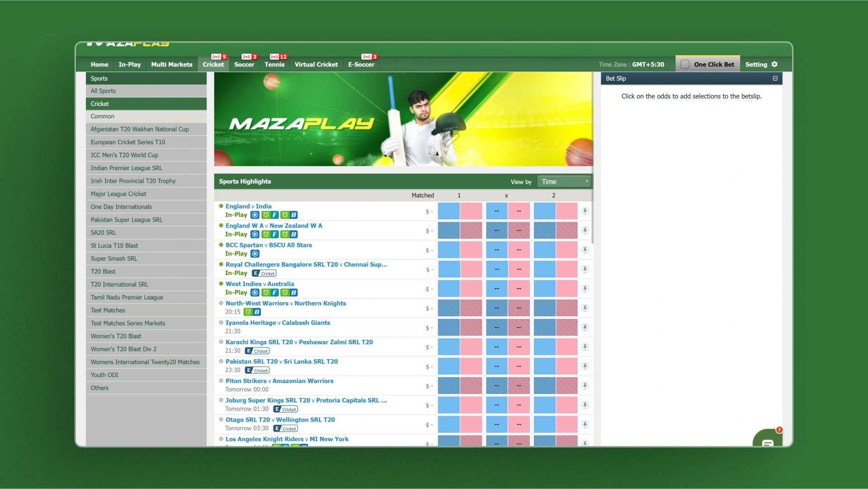
Task: Open Major League Cricket sidebar item
Action: click(x=146, y=194)
